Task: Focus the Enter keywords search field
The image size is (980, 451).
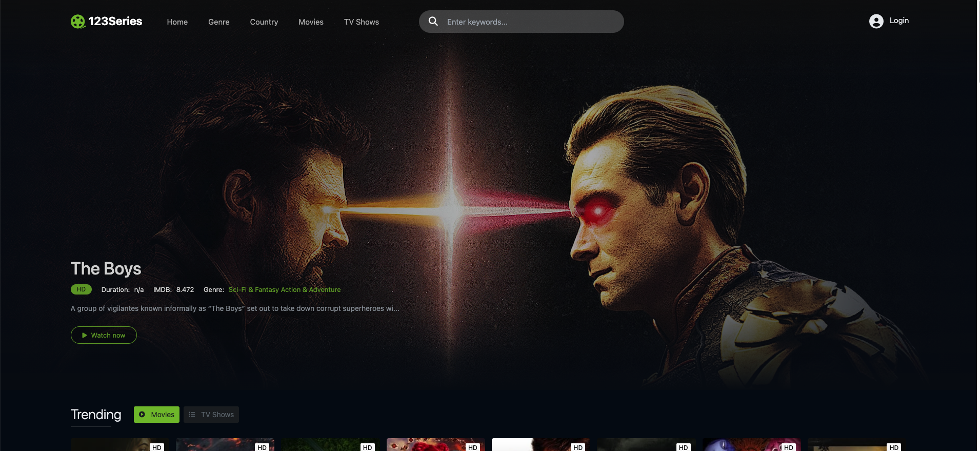Action: click(522, 22)
